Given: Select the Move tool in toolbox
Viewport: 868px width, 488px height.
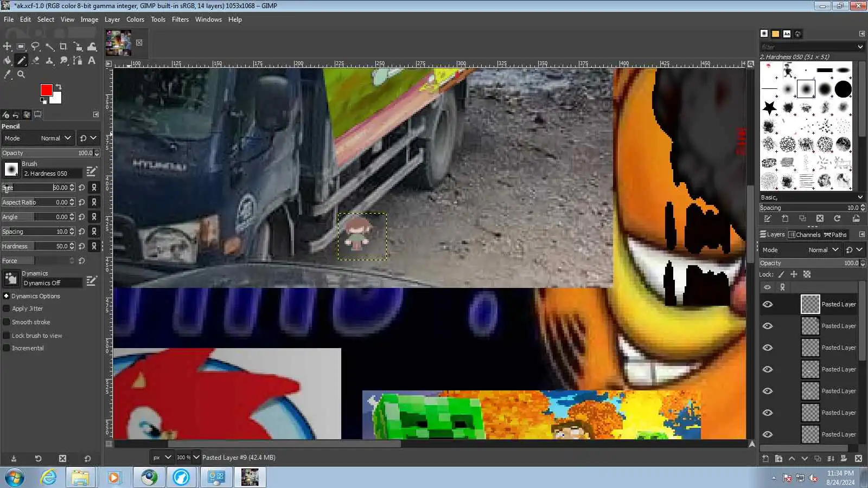Looking at the screenshot, I should (x=7, y=47).
